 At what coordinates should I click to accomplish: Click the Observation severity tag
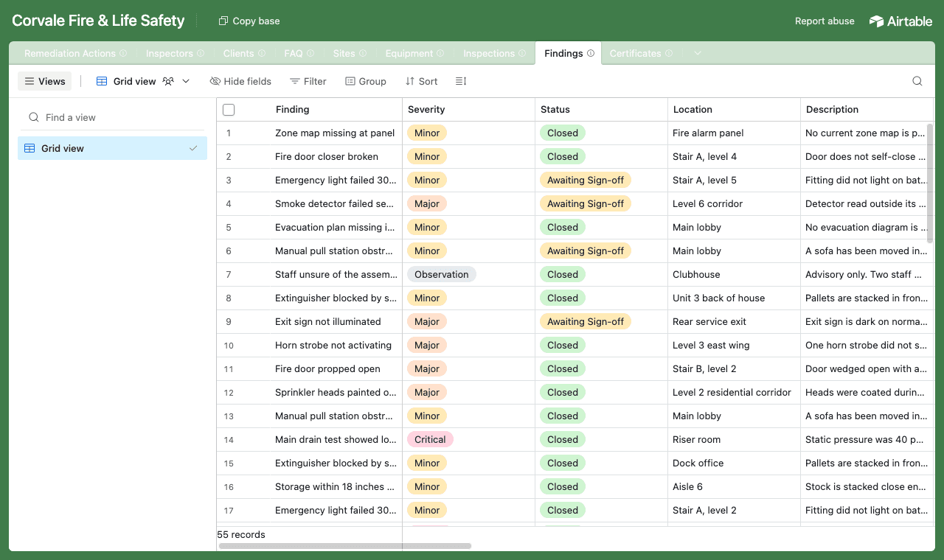pyautogui.click(x=441, y=275)
